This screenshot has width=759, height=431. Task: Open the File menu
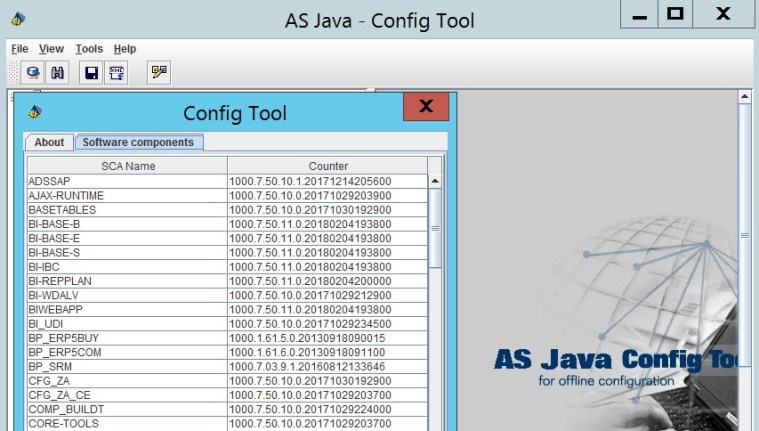(20, 49)
